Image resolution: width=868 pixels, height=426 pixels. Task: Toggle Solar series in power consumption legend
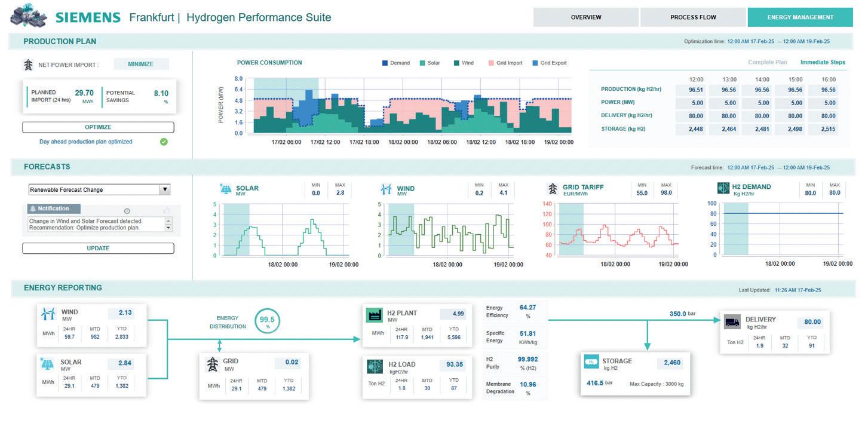[x=430, y=63]
